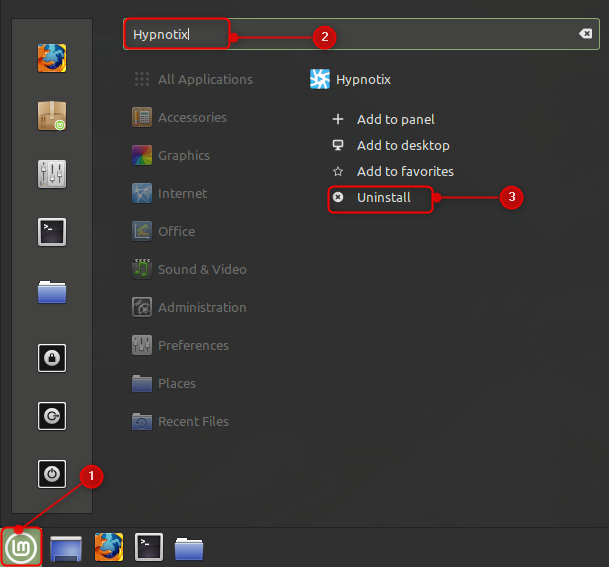Choose Add to desktop for Hypnotix
This screenshot has width=609, height=567.
[x=403, y=145]
